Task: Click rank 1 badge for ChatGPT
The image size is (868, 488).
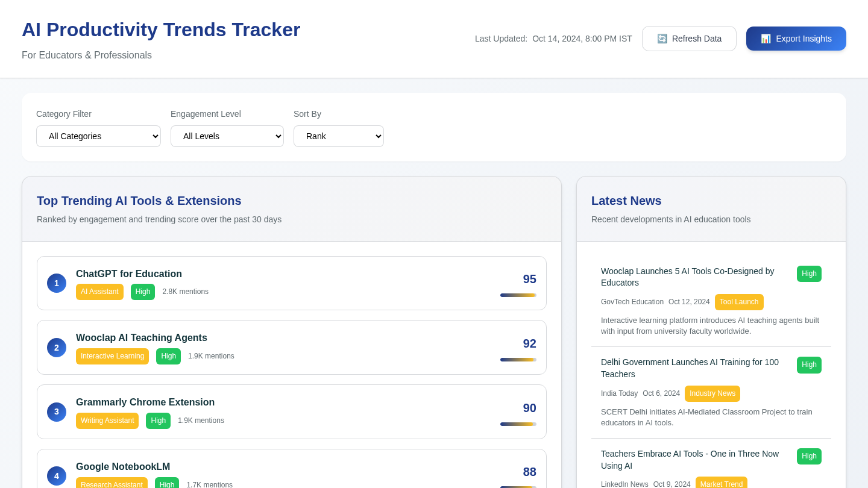Action: point(57,283)
